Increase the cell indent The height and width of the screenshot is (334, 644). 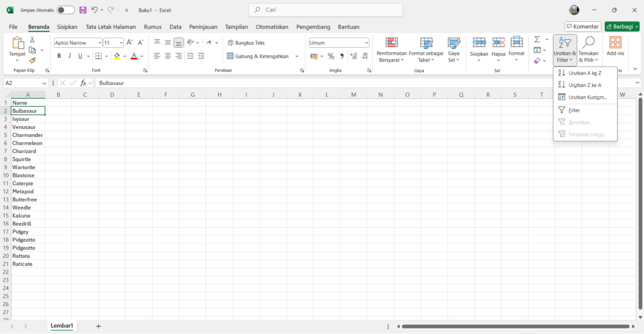(x=201, y=56)
